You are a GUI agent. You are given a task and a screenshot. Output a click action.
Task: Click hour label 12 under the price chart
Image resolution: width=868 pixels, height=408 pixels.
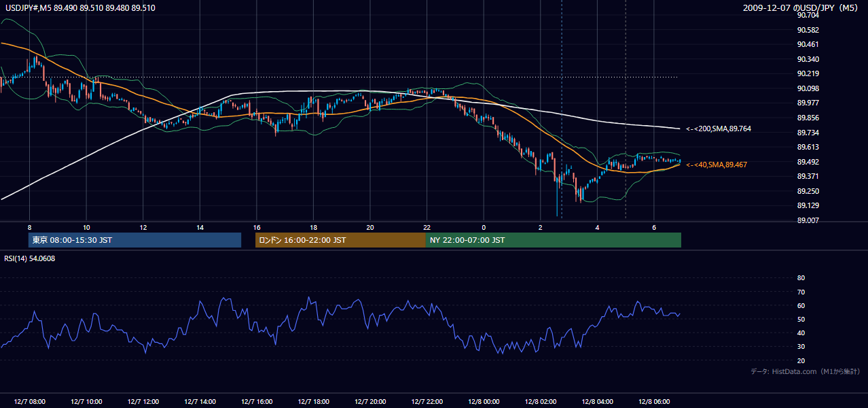[143, 227]
